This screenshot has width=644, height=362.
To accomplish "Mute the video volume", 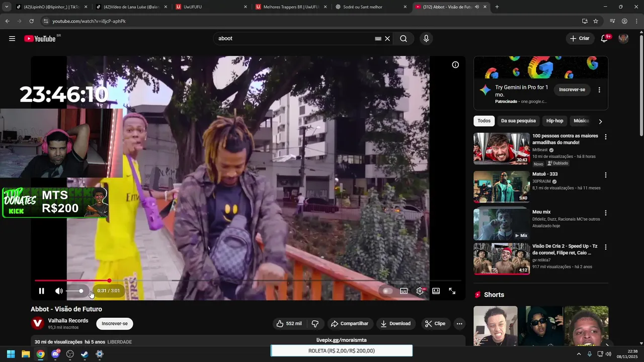I will click(x=59, y=291).
